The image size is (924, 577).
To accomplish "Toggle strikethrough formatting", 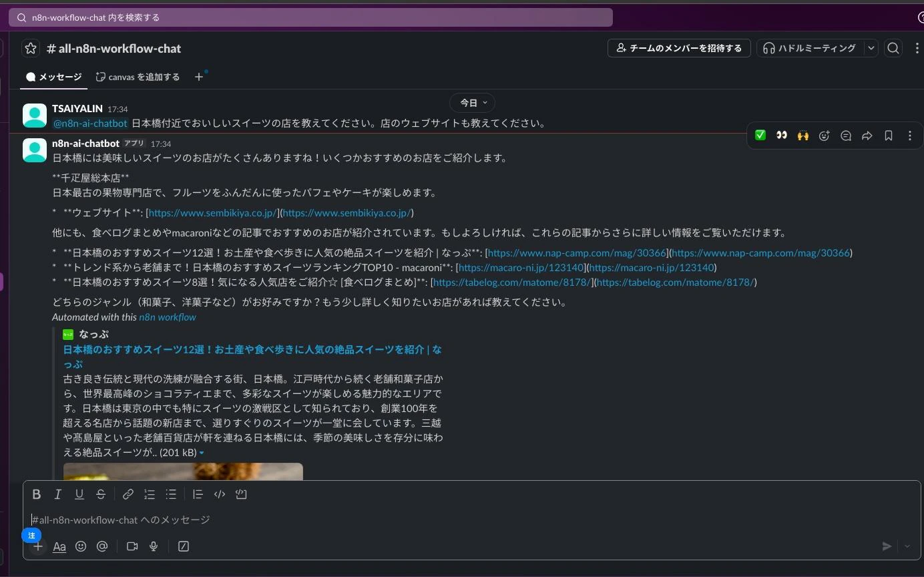I will pyautogui.click(x=101, y=494).
